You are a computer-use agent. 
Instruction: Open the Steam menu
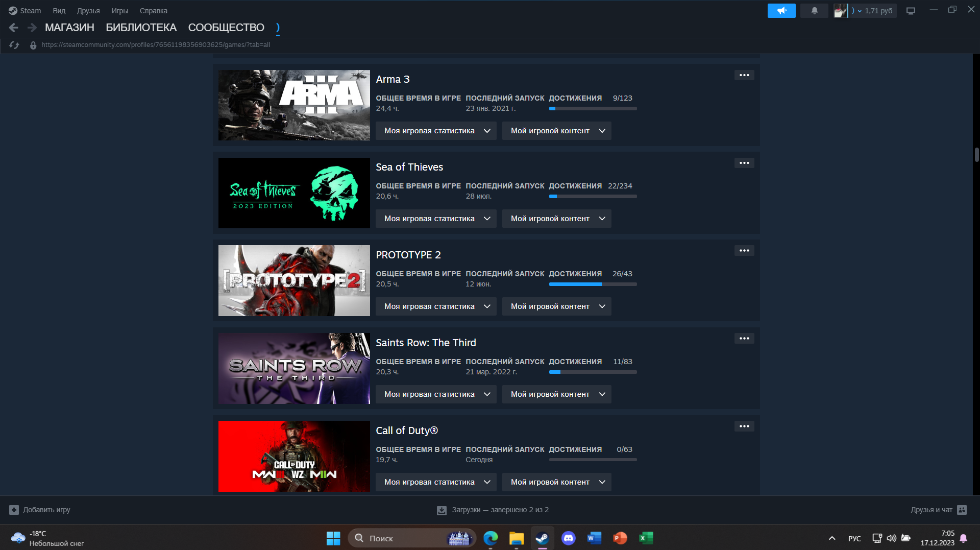tap(24, 11)
